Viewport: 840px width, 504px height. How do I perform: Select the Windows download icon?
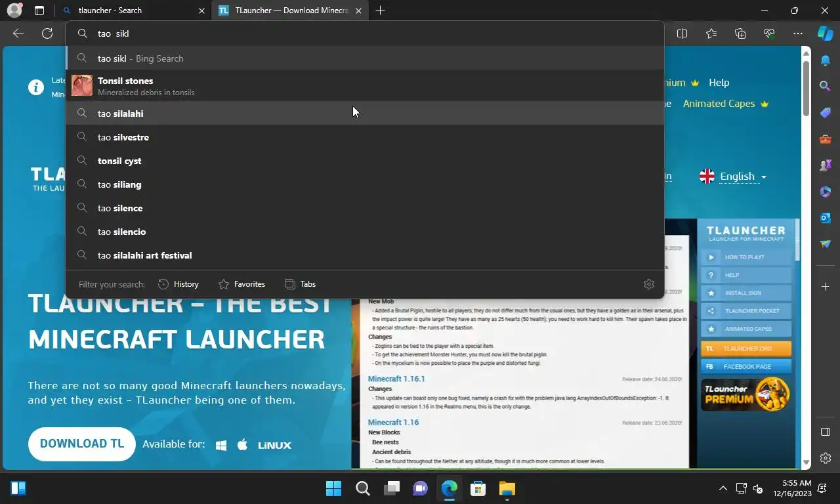pyautogui.click(x=221, y=445)
